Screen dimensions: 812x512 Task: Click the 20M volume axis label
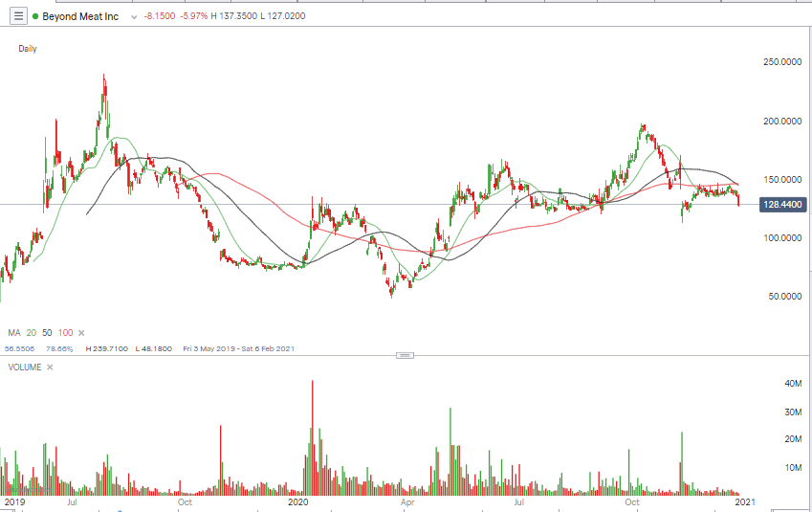click(793, 439)
